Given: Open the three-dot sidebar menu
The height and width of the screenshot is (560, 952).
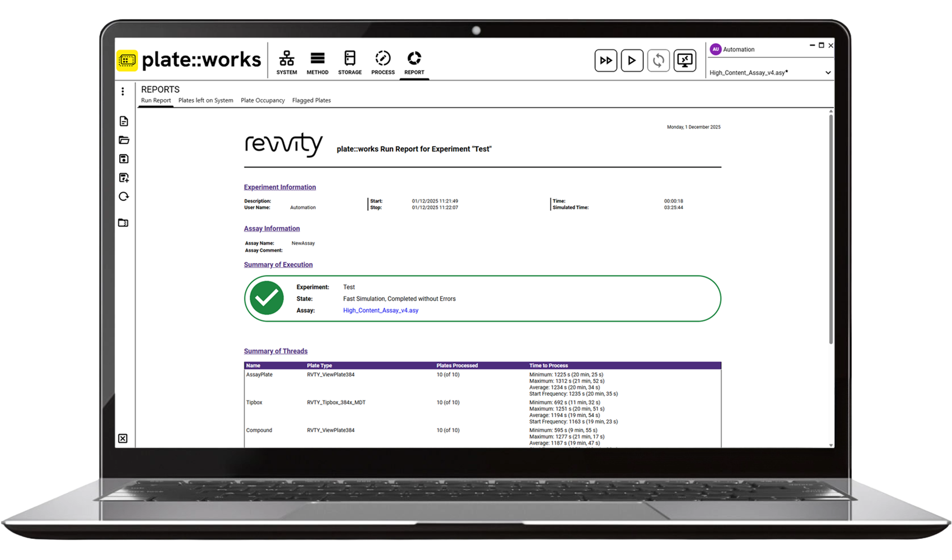Looking at the screenshot, I should [x=123, y=91].
